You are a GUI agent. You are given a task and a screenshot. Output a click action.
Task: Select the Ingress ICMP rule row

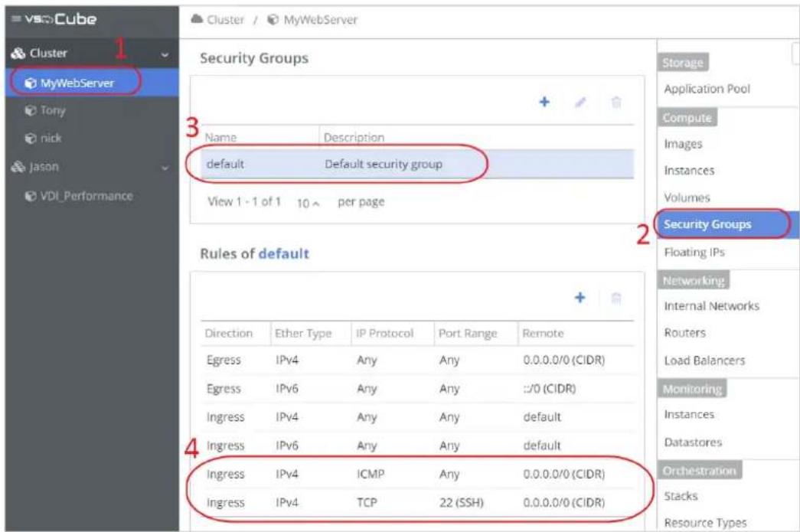coord(417,475)
